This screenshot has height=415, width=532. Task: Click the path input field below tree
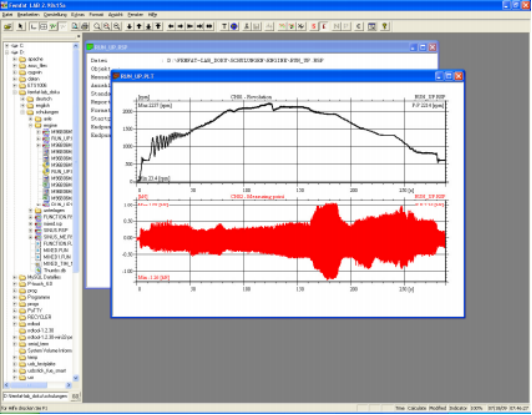[x=36, y=396]
